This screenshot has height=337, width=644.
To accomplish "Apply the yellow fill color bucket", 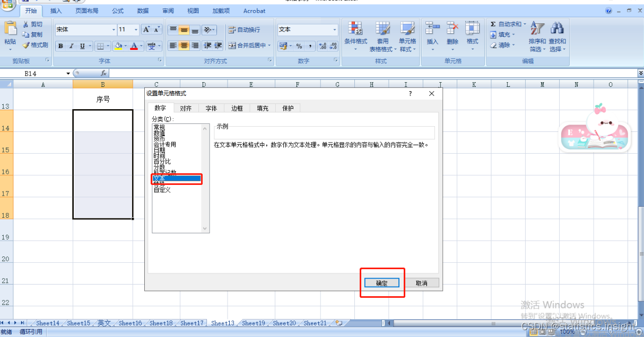I will coord(119,46).
